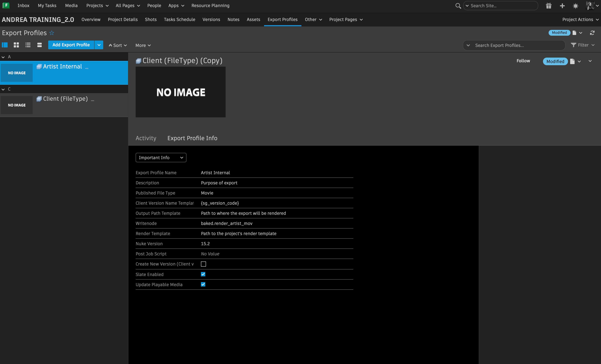Screen dimensions: 601x364
Task: Uncheck Slate Enabled checkbox
Action: click(203, 274)
